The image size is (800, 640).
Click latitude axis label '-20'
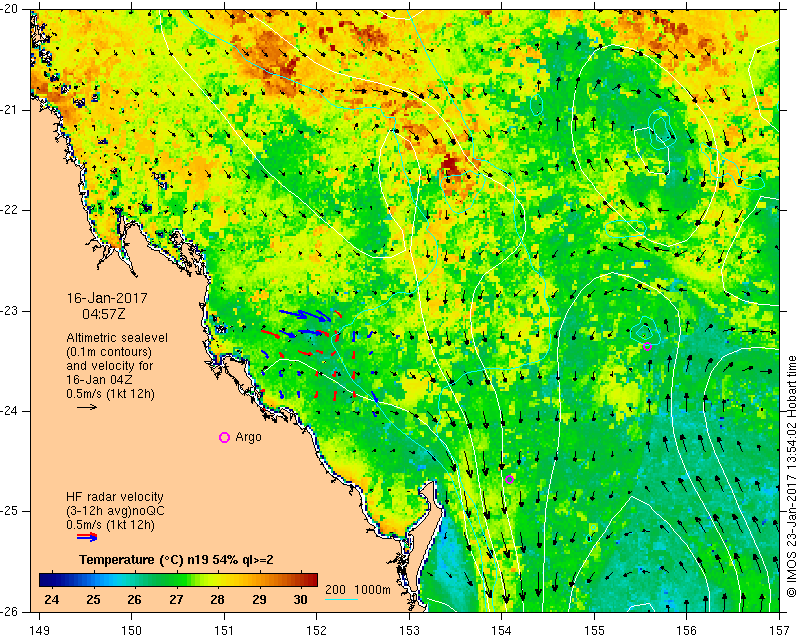[10, 9]
